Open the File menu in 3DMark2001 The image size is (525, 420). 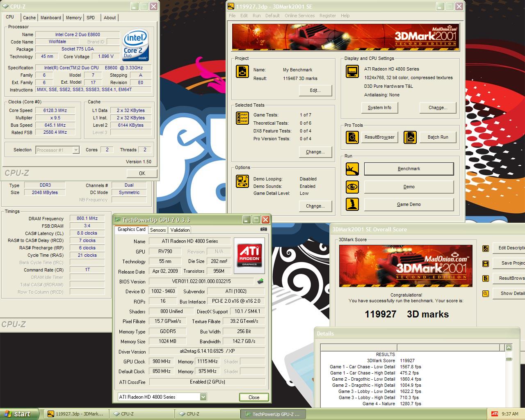click(x=232, y=16)
